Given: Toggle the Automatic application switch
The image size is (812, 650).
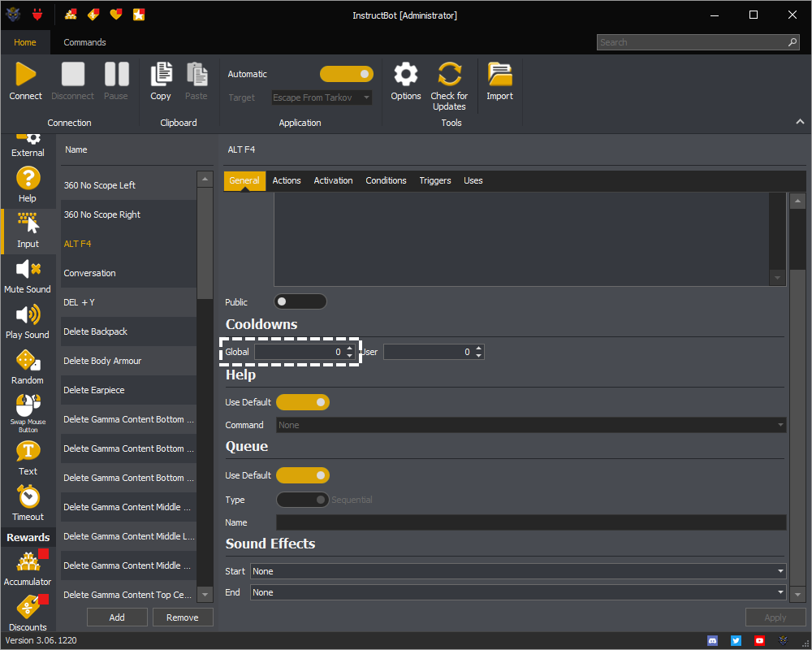Looking at the screenshot, I should [347, 74].
